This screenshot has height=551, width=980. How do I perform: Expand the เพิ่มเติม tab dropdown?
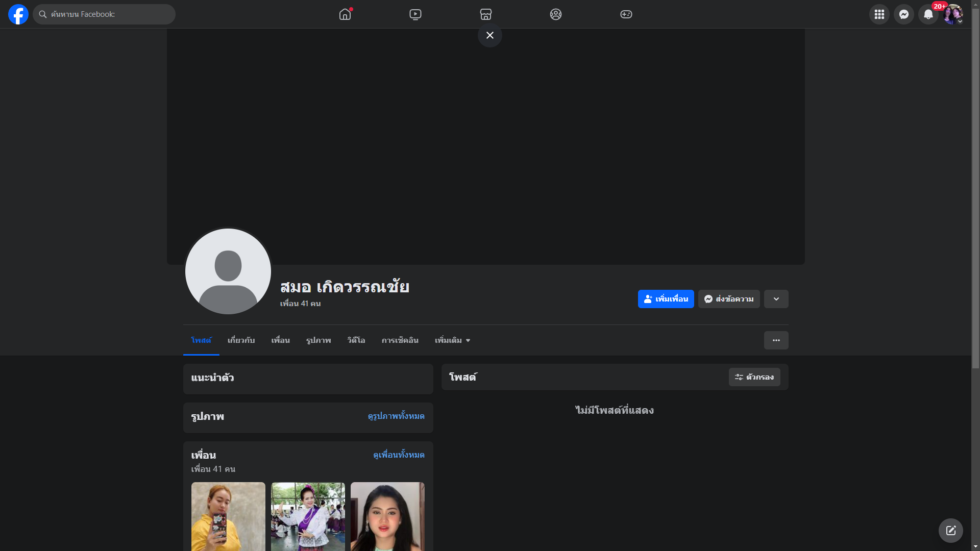452,340
